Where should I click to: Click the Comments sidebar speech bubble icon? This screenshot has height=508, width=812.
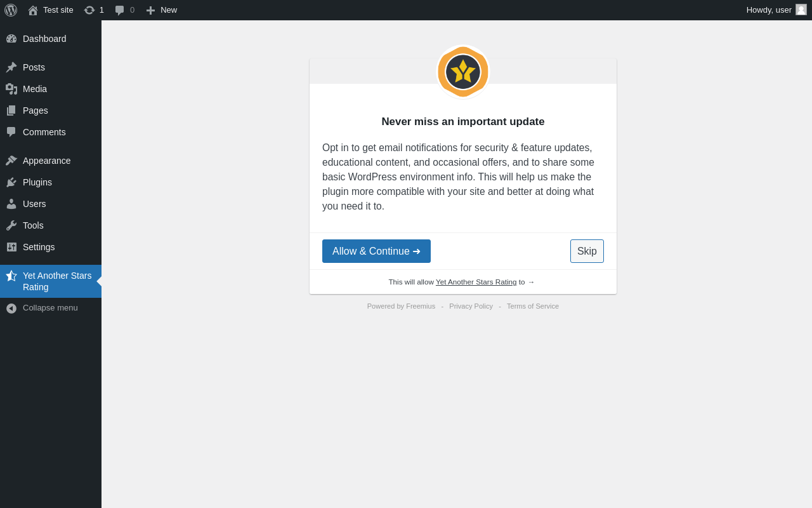(x=11, y=132)
